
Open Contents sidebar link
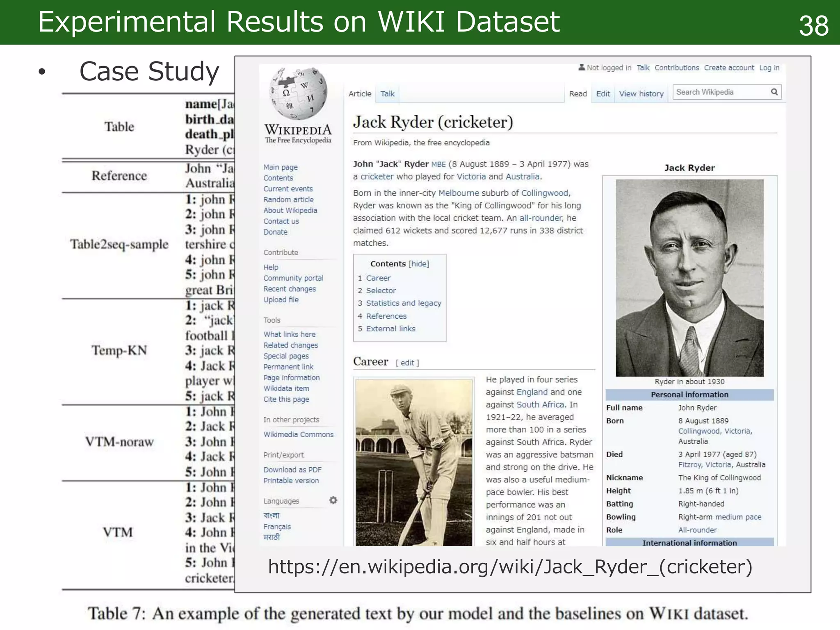(278, 178)
